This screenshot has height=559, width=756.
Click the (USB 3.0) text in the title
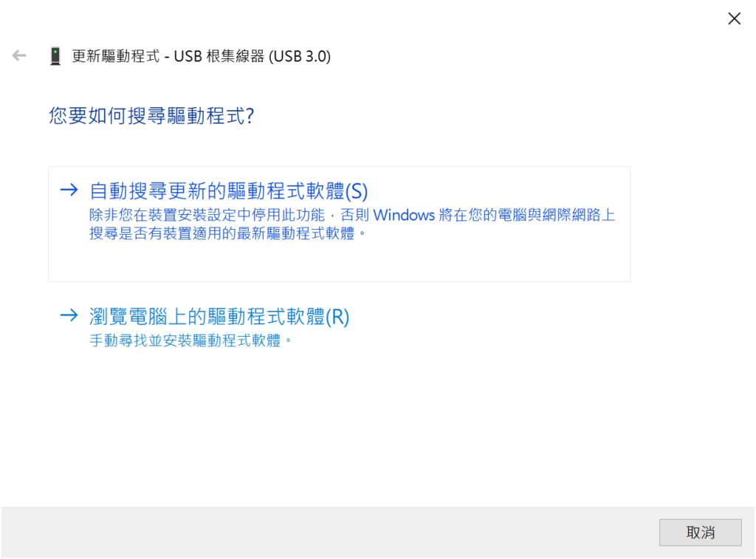click(300, 56)
